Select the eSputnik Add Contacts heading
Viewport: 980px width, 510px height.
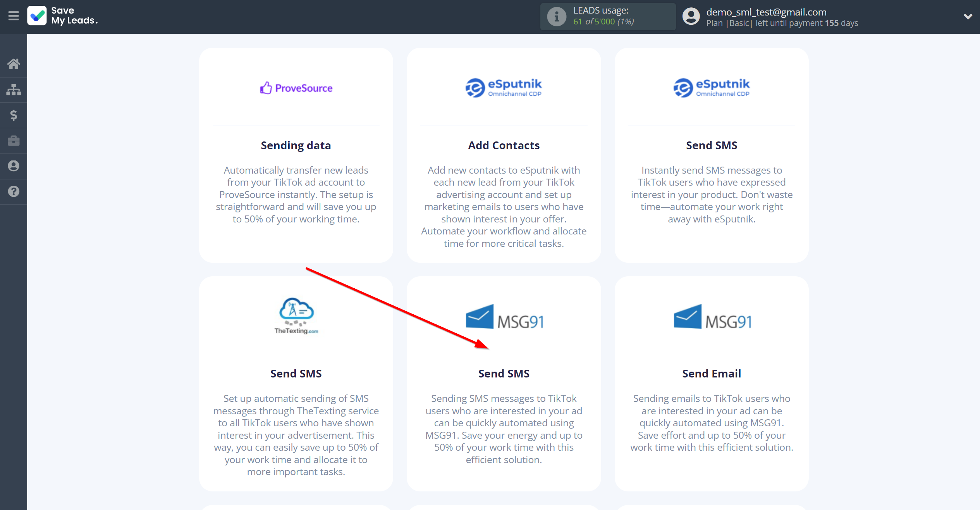point(504,145)
